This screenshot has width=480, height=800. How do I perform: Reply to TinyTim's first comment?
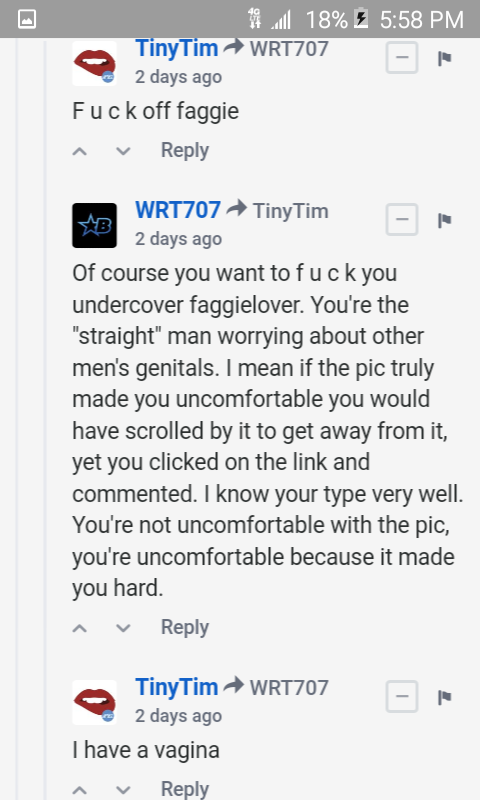tap(185, 151)
